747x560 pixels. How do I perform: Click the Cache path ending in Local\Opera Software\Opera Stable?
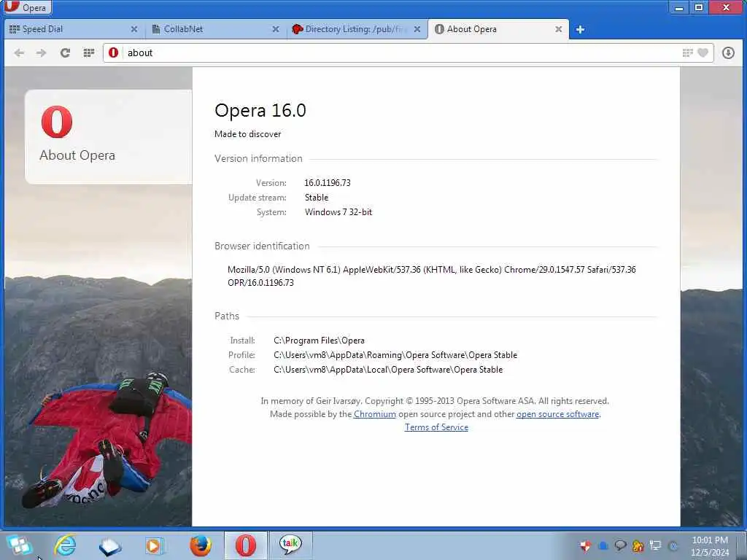tap(388, 370)
